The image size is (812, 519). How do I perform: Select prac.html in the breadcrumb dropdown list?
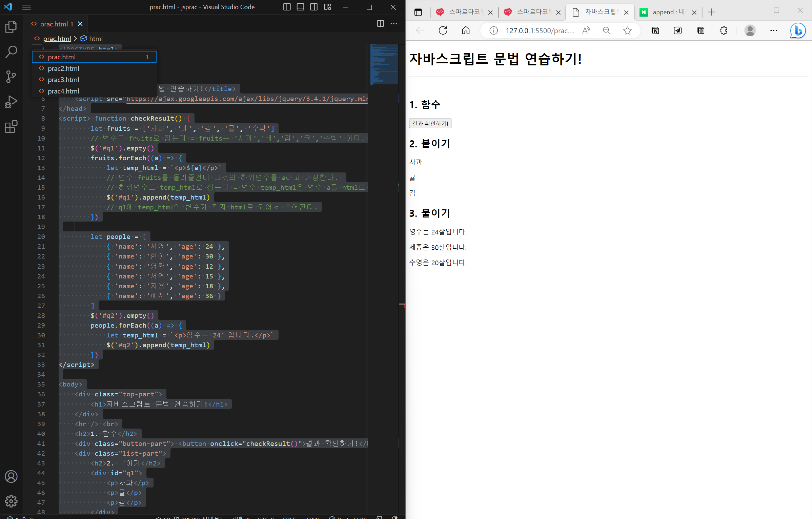(x=94, y=57)
